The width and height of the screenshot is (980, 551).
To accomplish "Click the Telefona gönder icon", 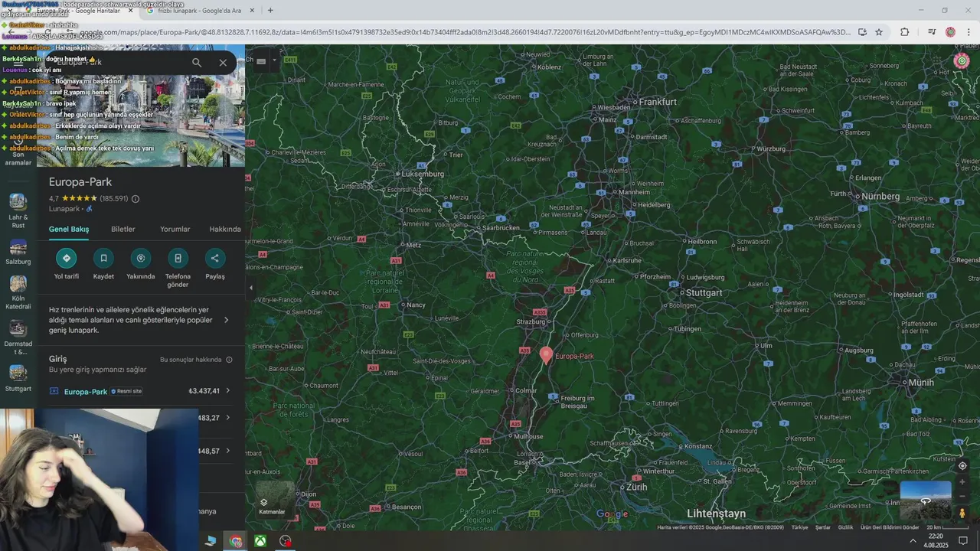I will [178, 258].
